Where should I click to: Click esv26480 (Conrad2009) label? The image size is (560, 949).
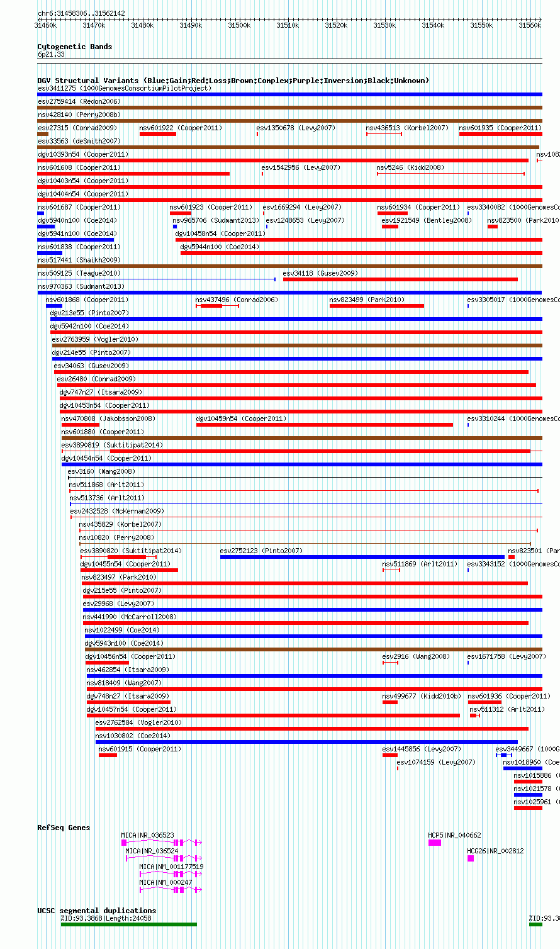click(x=96, y=379)
